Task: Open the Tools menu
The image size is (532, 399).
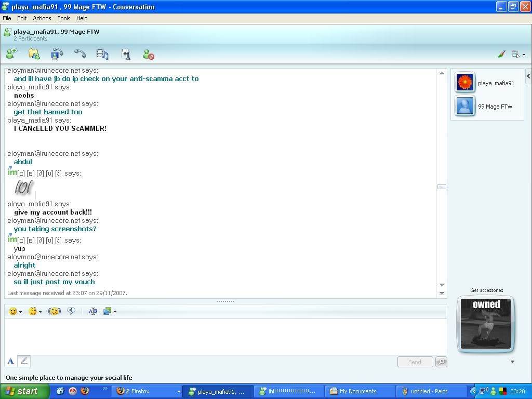Action: pos(64,18)
